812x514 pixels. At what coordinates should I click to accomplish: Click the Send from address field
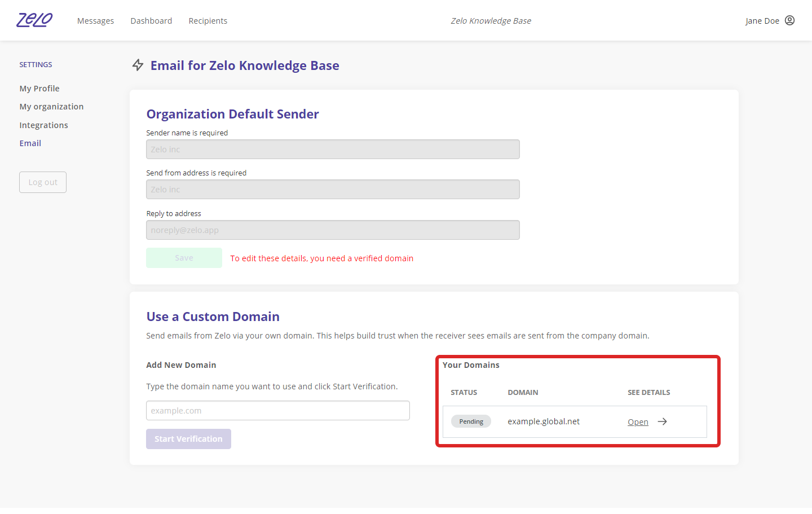pos(333,190)
